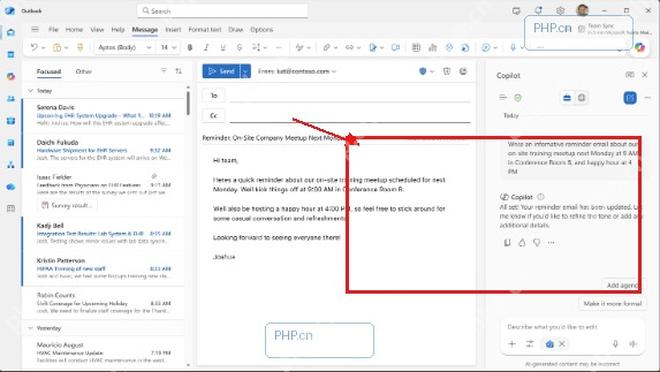The height and width of the screenshot is (372, 660).
Task: Give thumbs up to Copilot response
Action: pos(522,242)
